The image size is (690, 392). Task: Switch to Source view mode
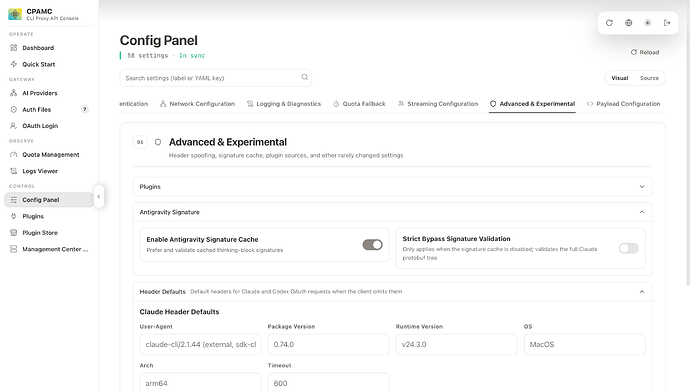[x=649, y=78]
